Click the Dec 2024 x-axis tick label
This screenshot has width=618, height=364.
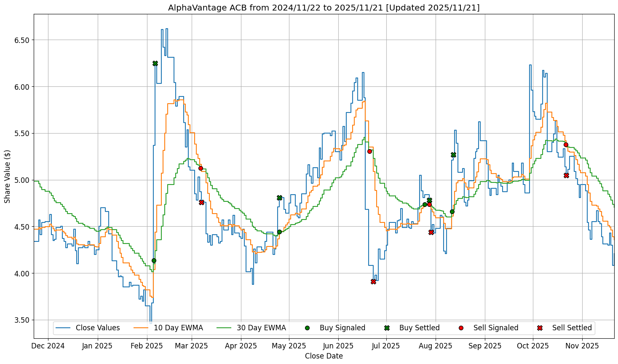[48, 346]
